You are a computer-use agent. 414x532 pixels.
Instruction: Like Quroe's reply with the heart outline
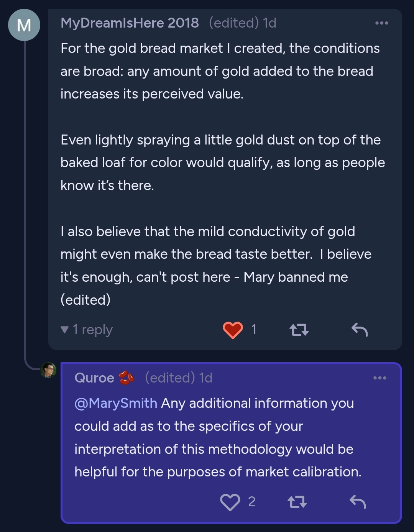click(230, 502)
